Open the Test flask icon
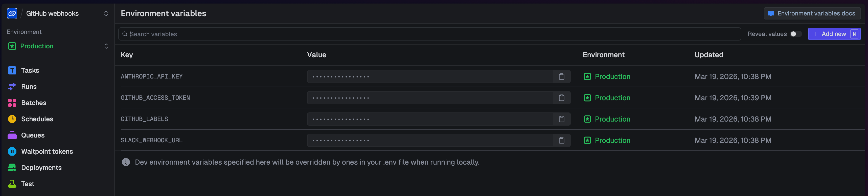Image resolution: width=868 pixels, height=196 pixels. [12, 184]
